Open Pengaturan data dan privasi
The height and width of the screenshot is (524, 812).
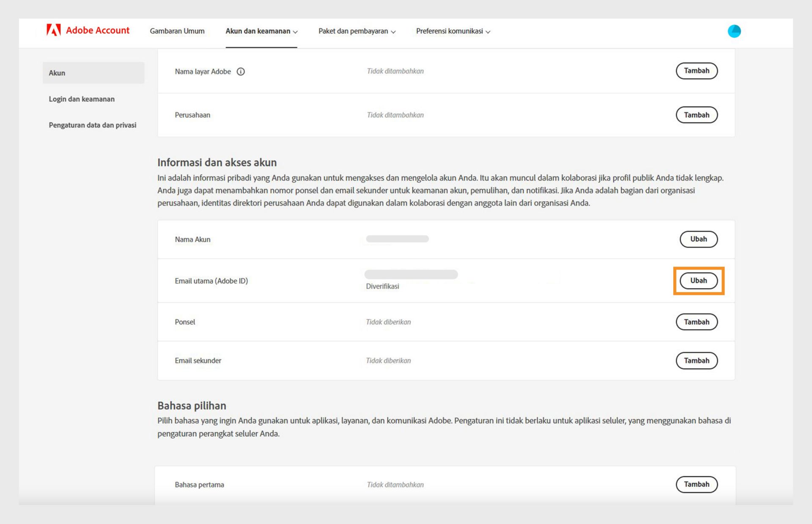click(92, 125)
